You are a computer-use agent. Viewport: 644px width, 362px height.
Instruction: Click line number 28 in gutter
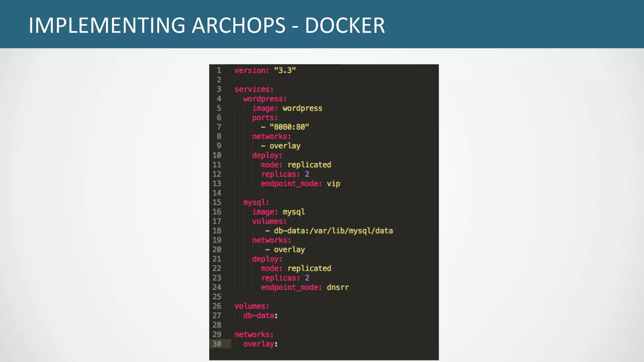(x=217, y=325)
